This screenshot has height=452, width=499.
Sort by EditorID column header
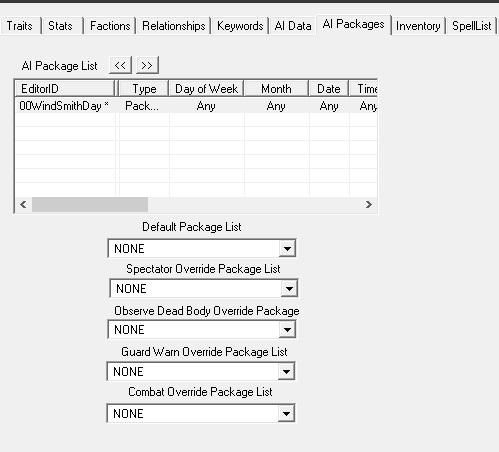(65, 89)
